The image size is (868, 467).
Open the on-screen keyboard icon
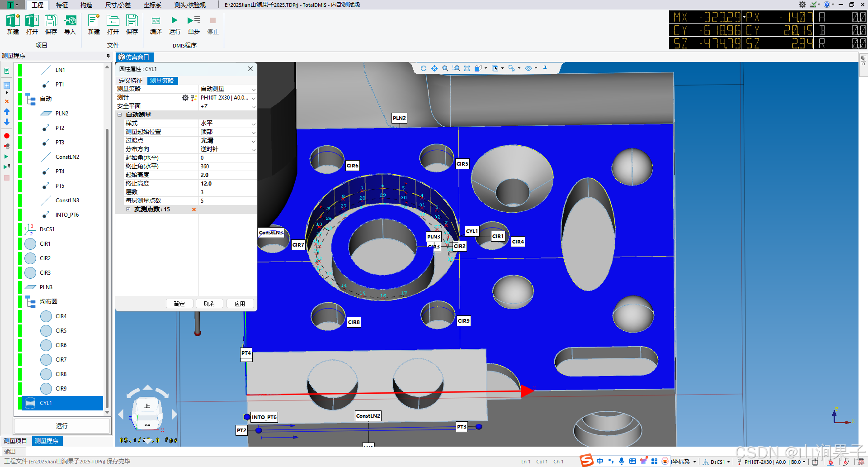pyautogui.click(x=632, y=461)
